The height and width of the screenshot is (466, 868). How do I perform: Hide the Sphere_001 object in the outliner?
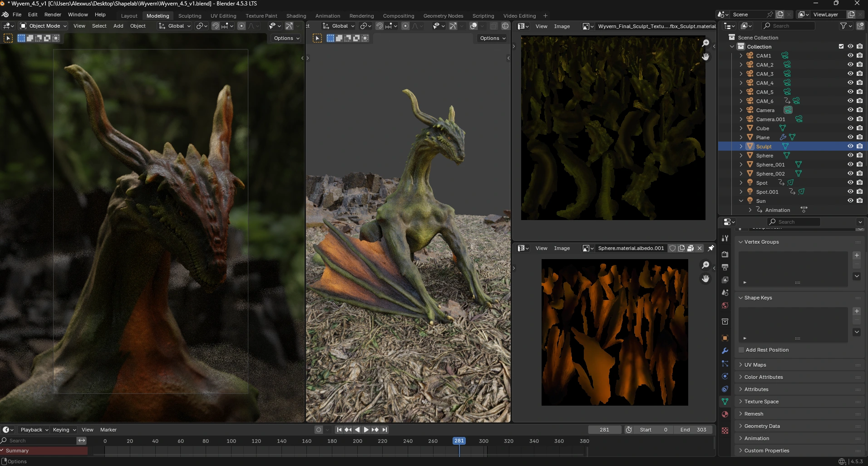tap(850, 164)
